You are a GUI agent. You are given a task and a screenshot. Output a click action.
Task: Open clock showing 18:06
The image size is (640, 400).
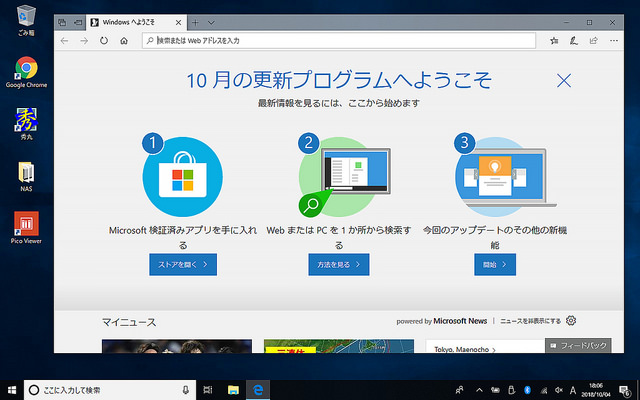pos(596,390)
